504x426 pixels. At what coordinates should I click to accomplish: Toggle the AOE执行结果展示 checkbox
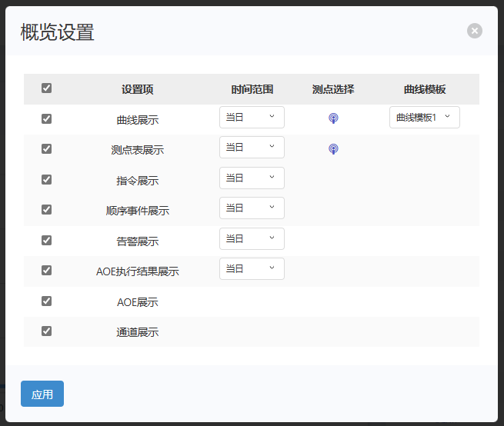point(47,270)
